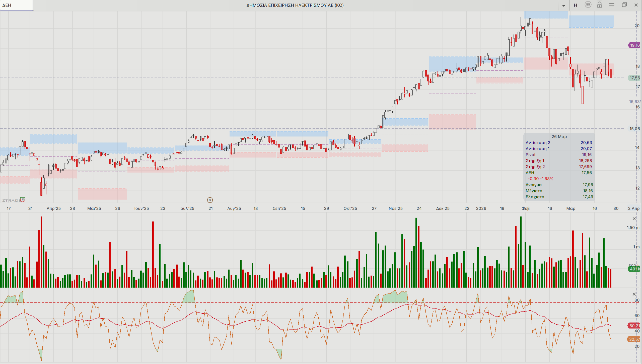The height and width of the screenshot is (364, 642).
Task: Click the H timeframe button
Action: [x=576, y=5]
